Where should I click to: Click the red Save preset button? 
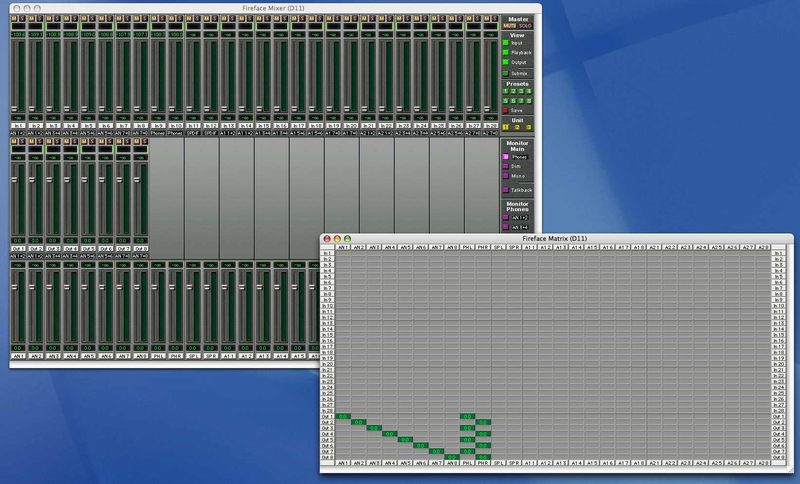506,110
